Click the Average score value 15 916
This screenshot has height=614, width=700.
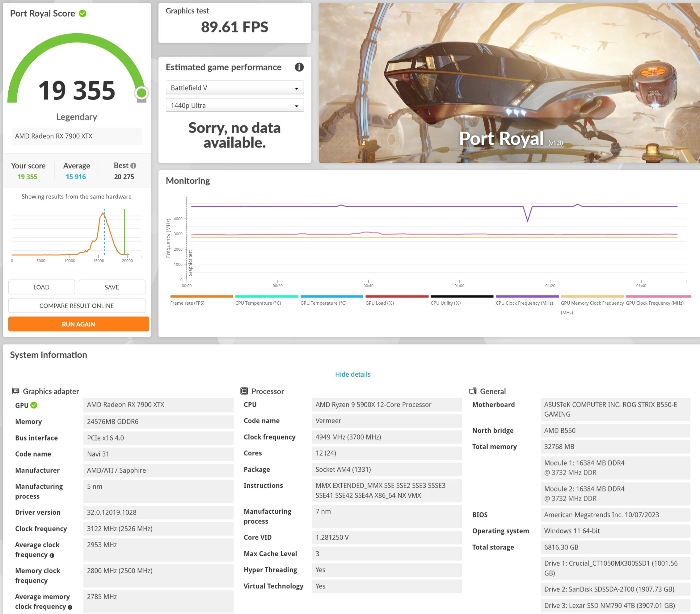pos(76,177)
